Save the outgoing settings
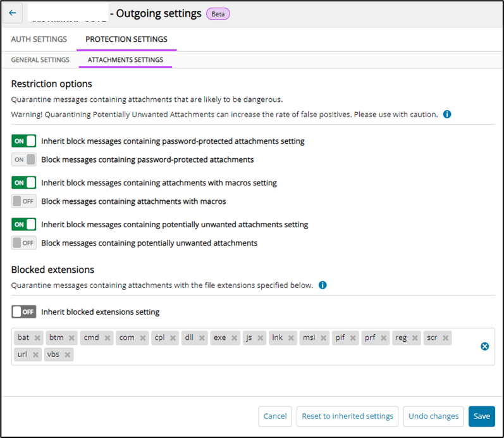Image resolution: width=504 pixels, height=438 pixels. 481,416
